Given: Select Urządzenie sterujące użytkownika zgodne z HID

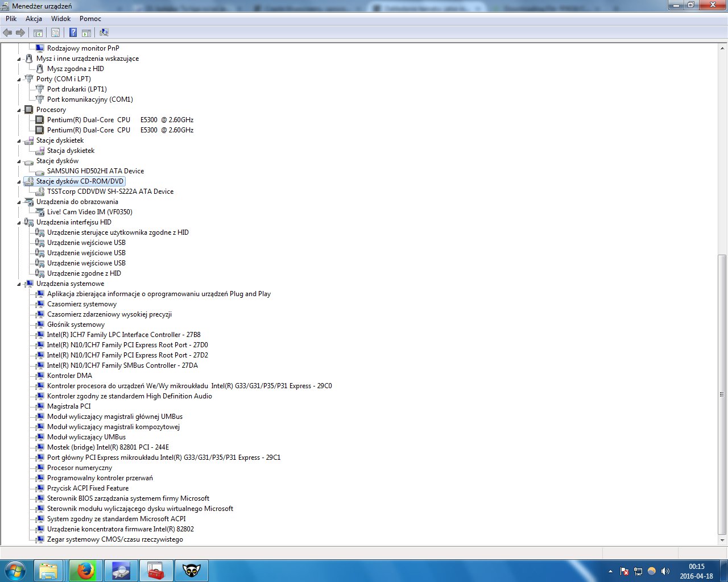Looking at the screenshot, I should click(118, 232).
